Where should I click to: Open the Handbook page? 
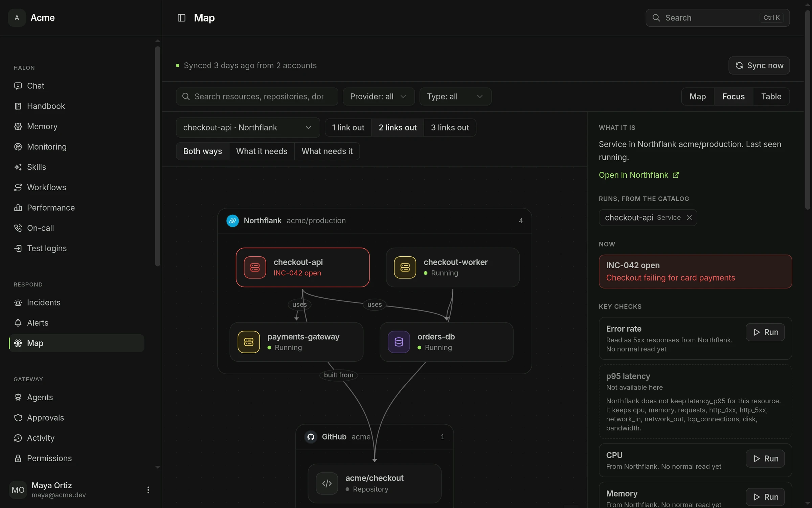pyautogui.click(x=76, y=106)
